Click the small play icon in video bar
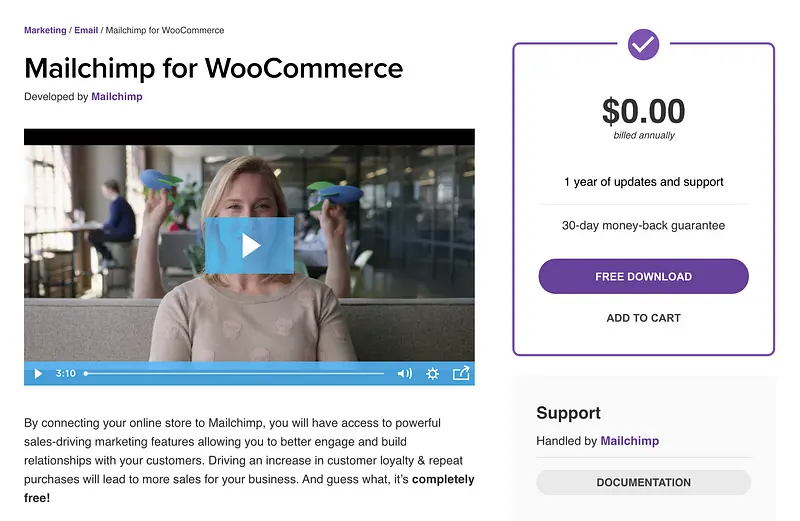The image size is (800, 521). 38,374
